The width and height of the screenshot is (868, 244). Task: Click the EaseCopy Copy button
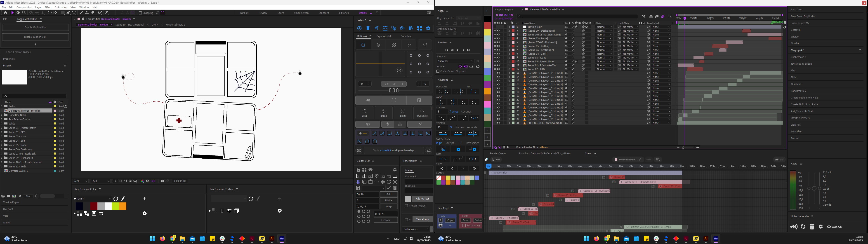click(450, 221)
